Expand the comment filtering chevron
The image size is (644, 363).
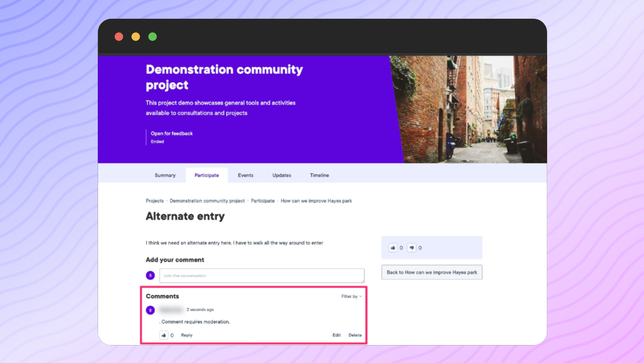[360, 297]
